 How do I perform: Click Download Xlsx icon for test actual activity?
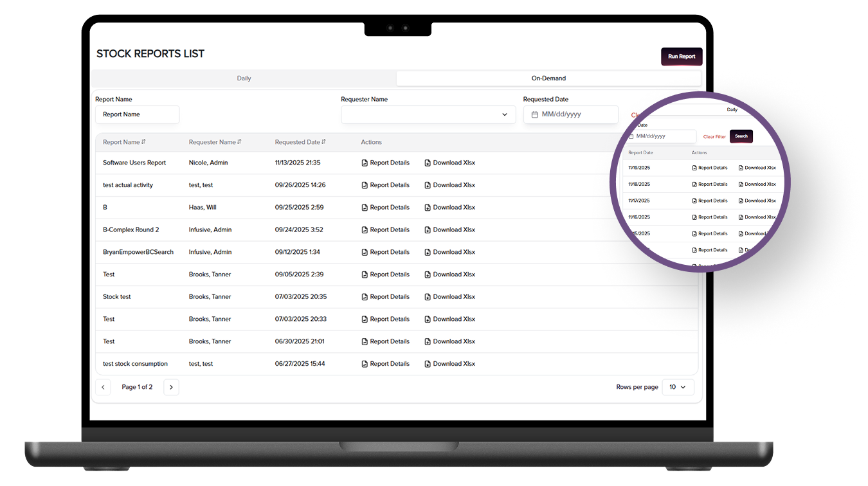428,185
